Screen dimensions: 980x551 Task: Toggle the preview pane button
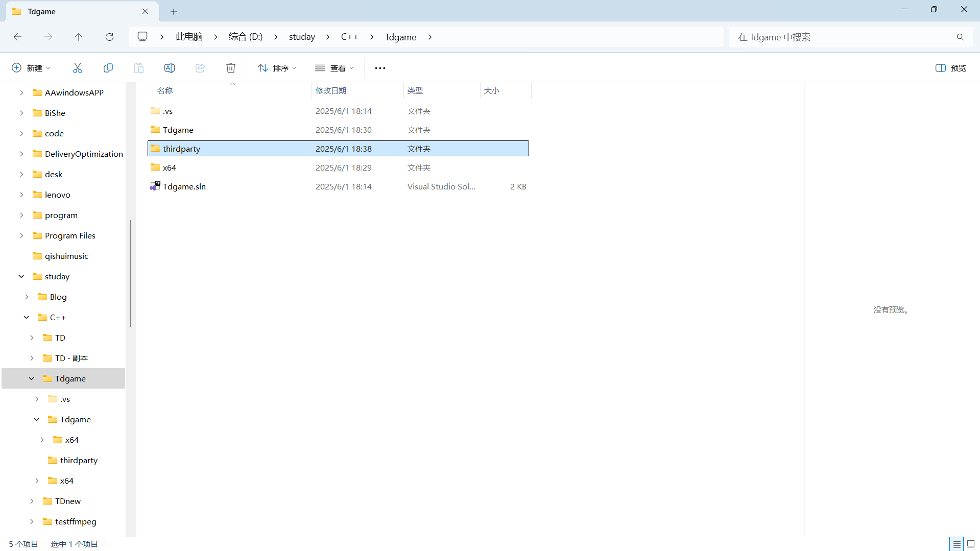[x=950, y=68]
